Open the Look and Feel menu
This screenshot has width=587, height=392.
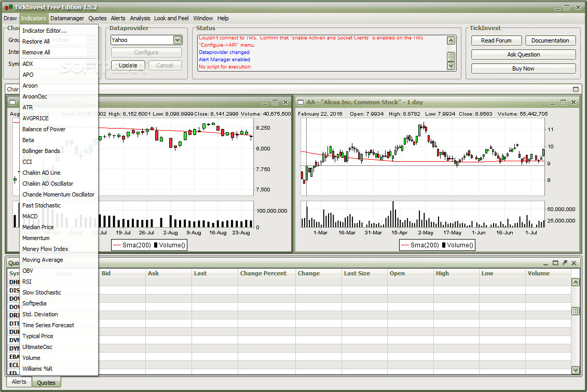(171, 18)
